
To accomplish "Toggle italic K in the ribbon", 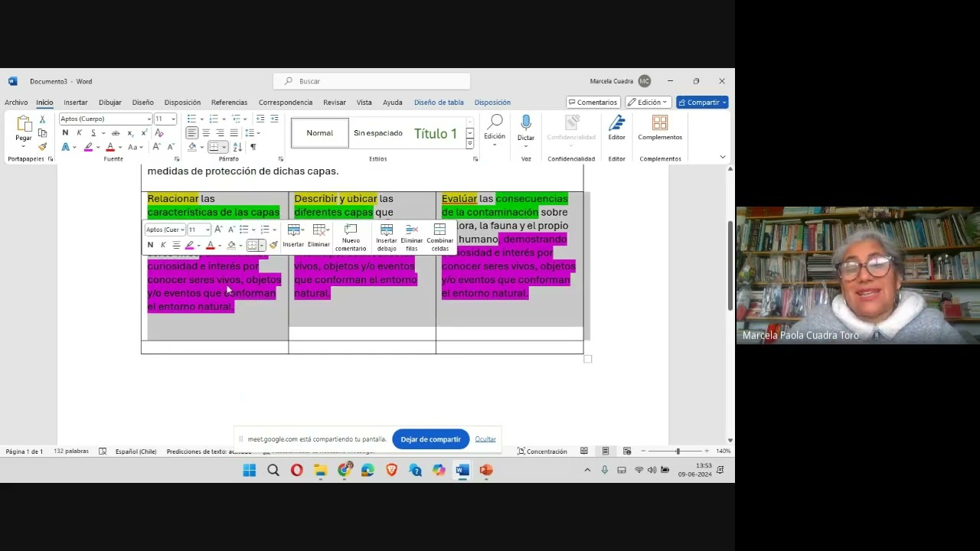I will click(79, 133).
